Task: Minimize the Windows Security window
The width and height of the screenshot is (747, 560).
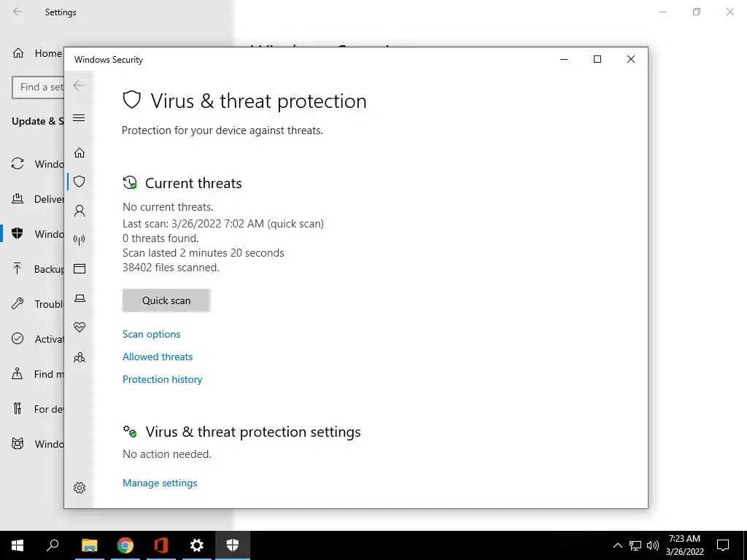Action: tap(564, 59)
